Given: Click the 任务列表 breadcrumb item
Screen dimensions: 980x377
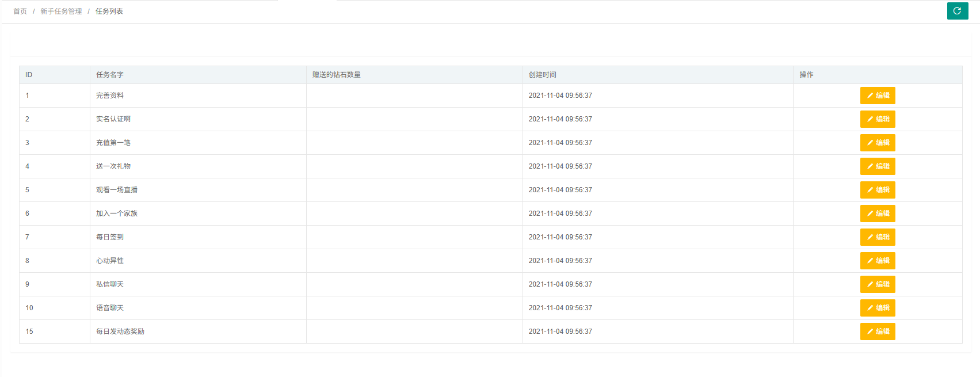Looking at the screenshot, I should [x=109, y=12].
